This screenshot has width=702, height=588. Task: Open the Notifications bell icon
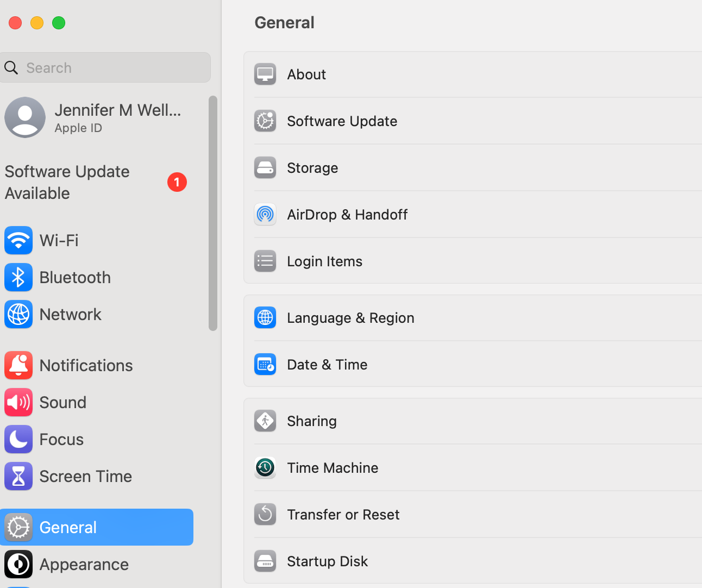coord(18,365)
